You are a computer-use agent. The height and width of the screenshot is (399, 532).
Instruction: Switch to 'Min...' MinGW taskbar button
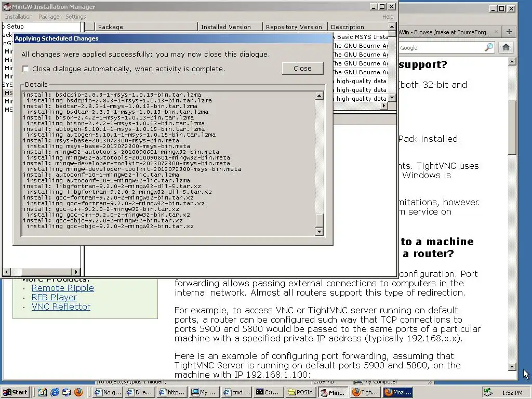coord(332,392)
